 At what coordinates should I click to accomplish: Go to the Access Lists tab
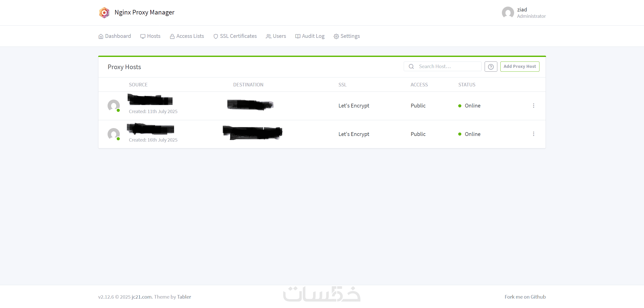(187, 36)
